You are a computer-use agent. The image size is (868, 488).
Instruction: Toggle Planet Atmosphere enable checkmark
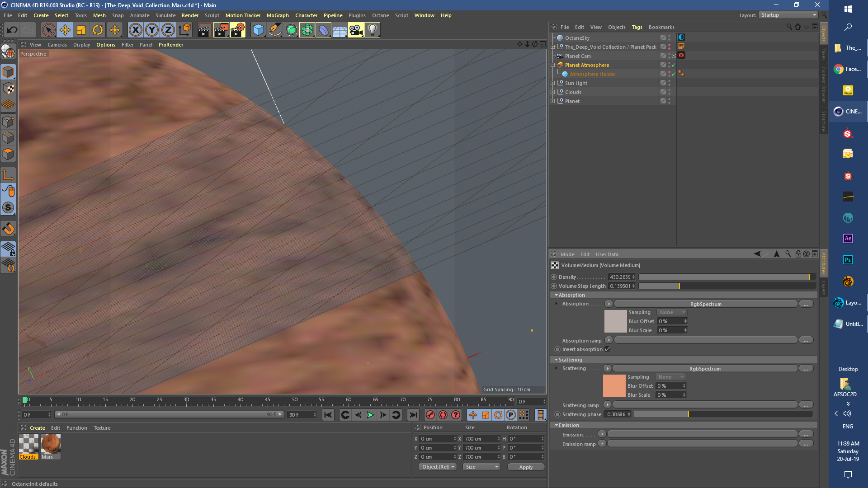674,65
